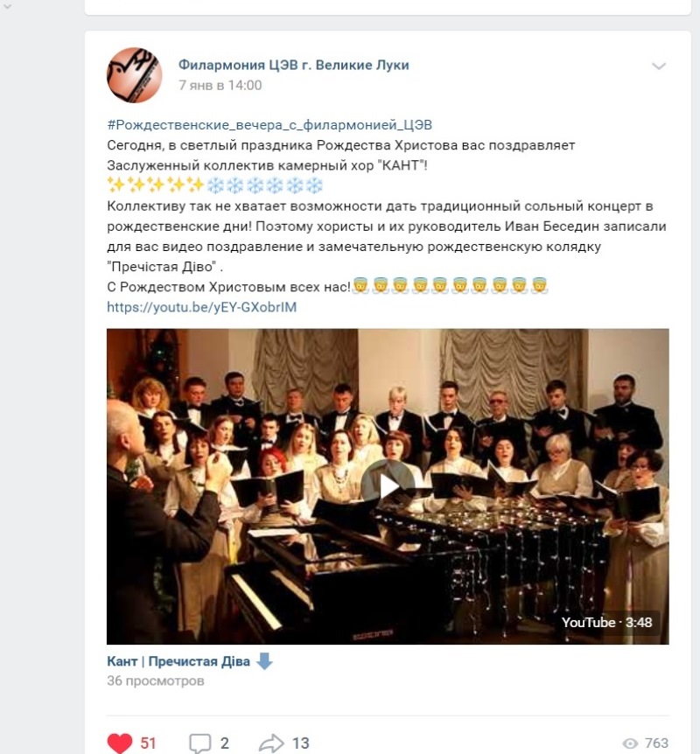Image resolution: width=700 pixels, height=754 pixels.
Task: Click the share count 13
Action: pos(301,743)
